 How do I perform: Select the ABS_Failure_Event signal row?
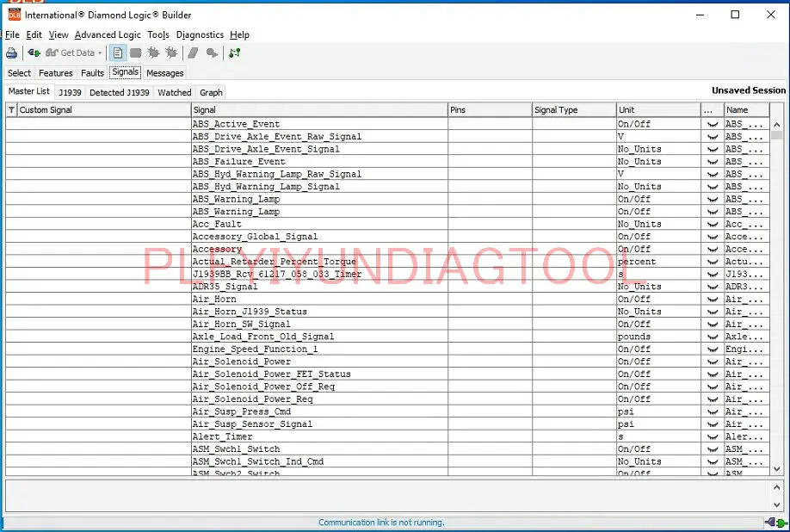[387, 162]
